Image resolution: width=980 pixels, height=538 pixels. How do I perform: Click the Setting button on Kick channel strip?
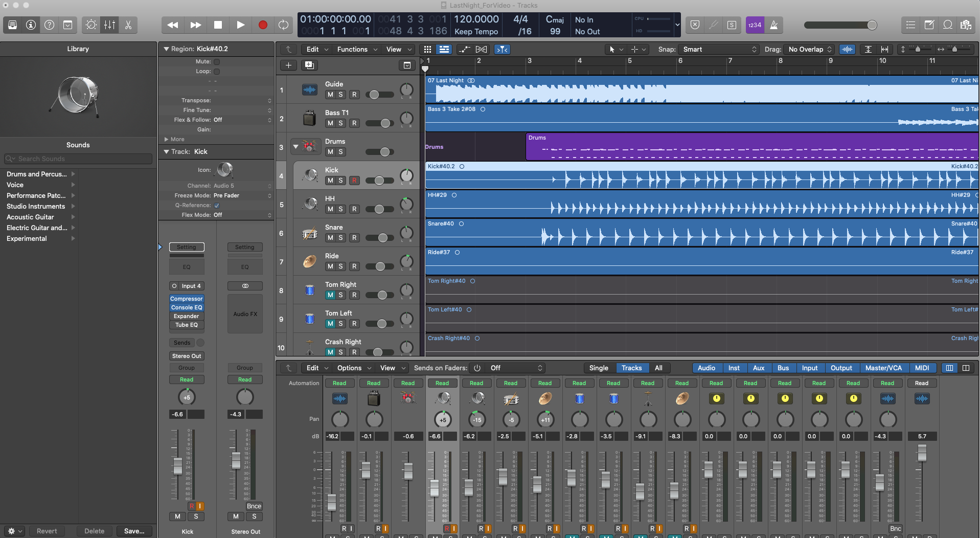(187, 247)
